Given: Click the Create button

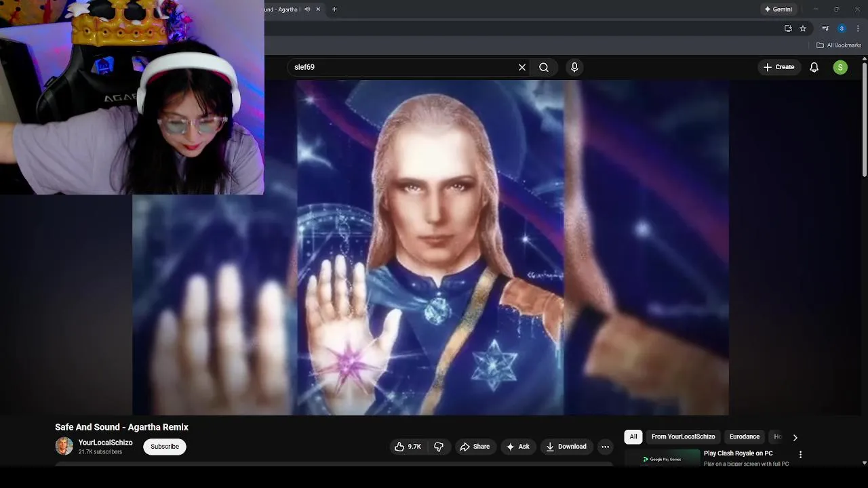Looking at the screenshot, I should (x=778, y=67).
